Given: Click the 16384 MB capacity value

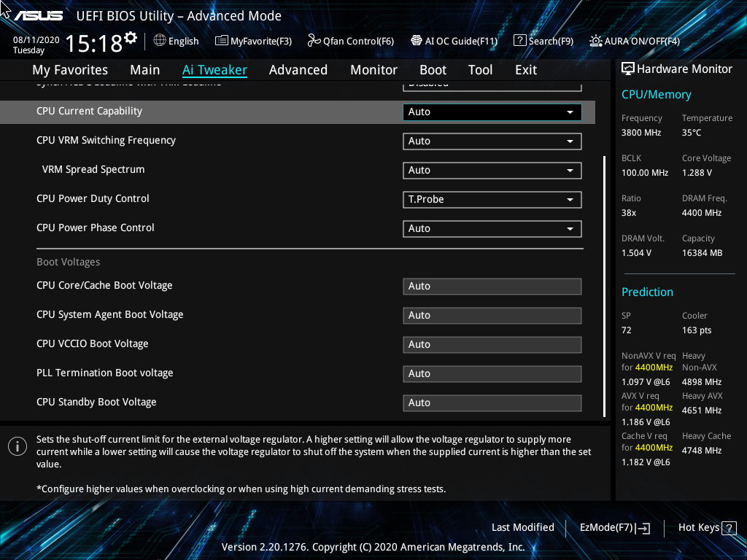Looking at the screenshot, I should 703,253.
